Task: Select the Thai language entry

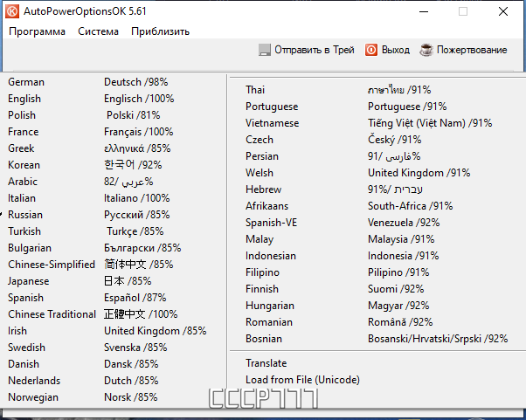Action: pos(377,90)
